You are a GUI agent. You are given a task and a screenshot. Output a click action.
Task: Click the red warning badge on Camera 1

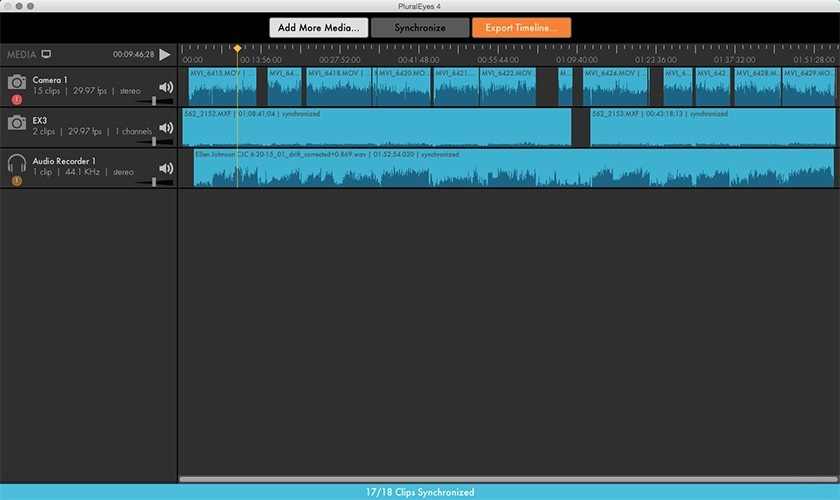tap(17, 99)
